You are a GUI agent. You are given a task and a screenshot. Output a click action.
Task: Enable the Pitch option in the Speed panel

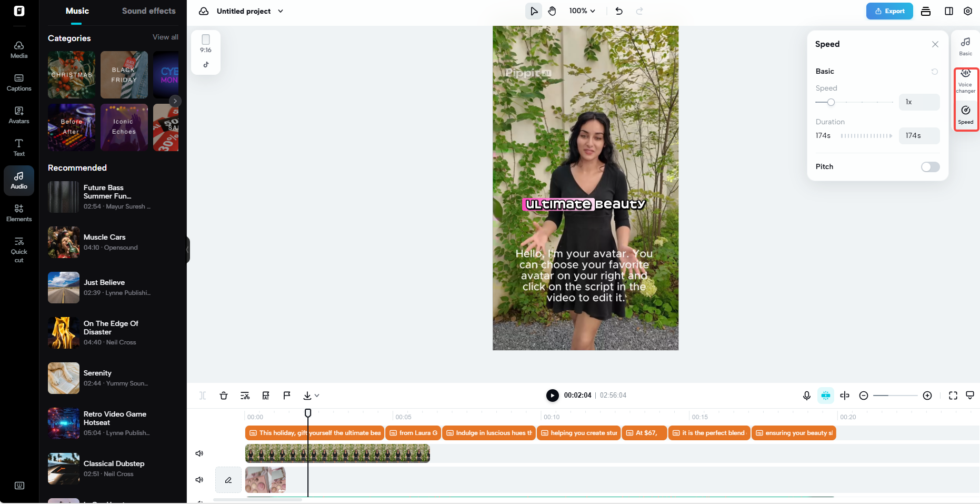[x=930, y=166]
